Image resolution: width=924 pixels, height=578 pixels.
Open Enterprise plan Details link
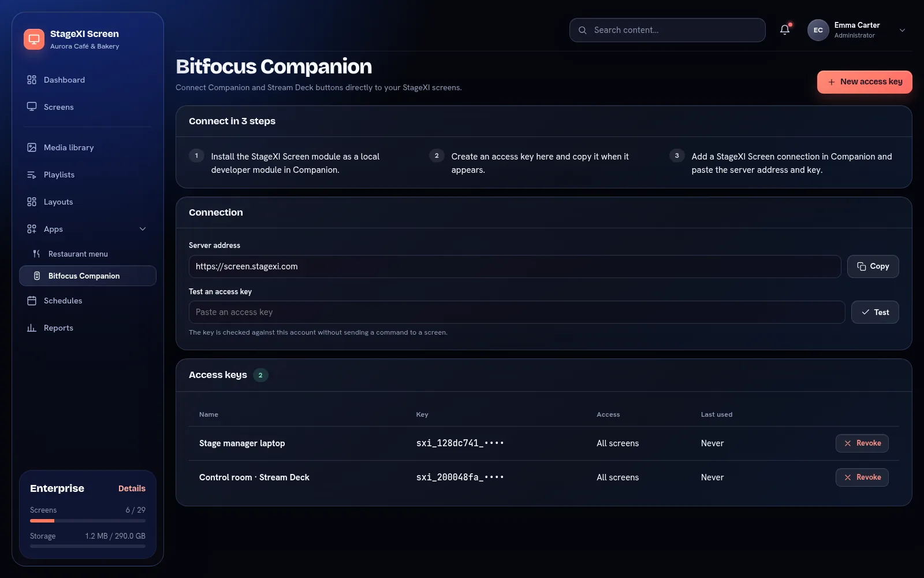click(x=132, y=488)
